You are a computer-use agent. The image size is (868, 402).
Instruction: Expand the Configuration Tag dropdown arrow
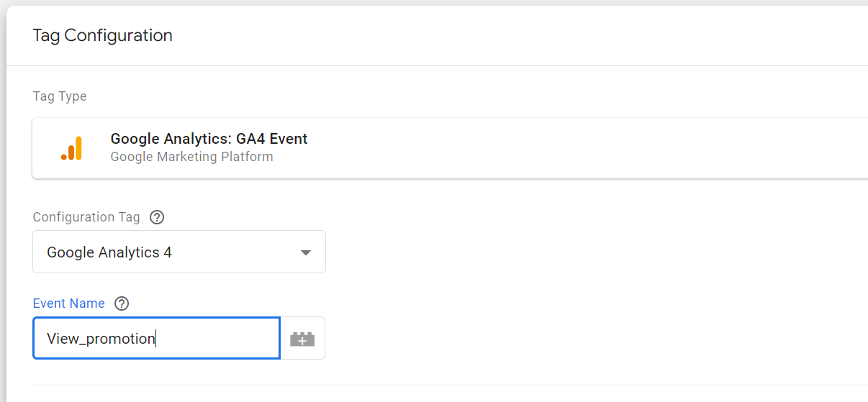pos(306,252)
